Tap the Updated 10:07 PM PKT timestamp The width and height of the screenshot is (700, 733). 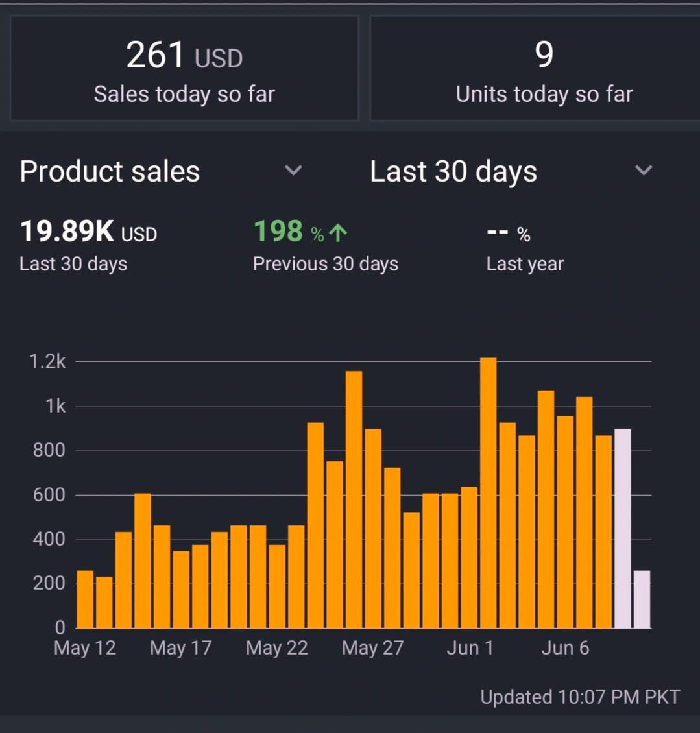pyautogui.click(x=580, y=697)
